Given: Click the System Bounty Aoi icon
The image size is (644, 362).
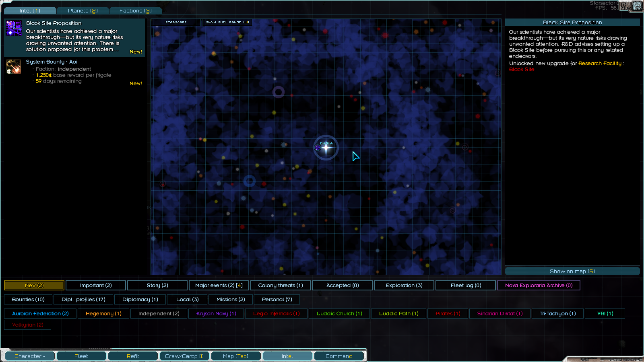Looking at the screenshot, I should point(14,67).
